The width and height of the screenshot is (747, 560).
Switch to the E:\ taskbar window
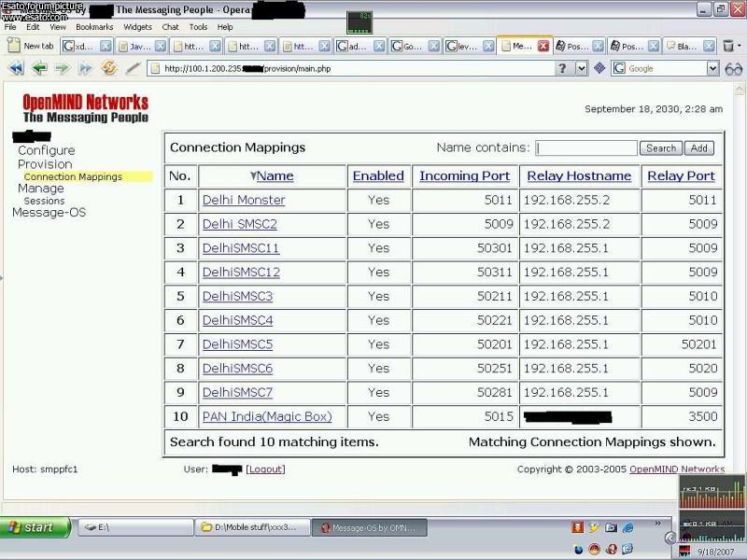[x=135, y=527]
